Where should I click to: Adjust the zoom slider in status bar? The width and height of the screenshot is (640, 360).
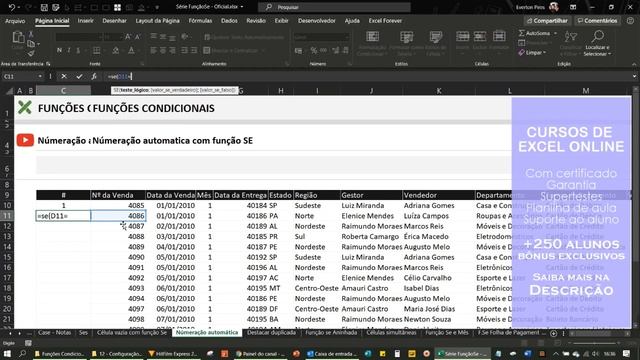(x=595, y=343)
